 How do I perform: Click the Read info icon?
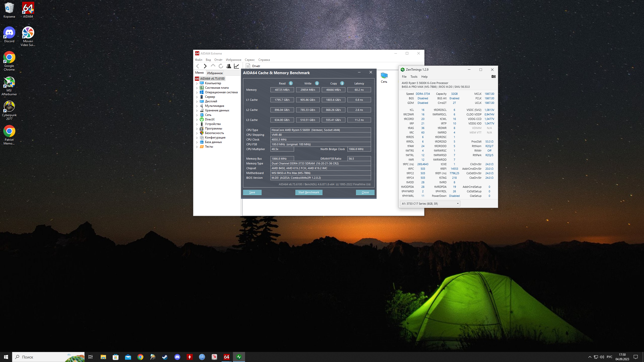pos(291,83)
